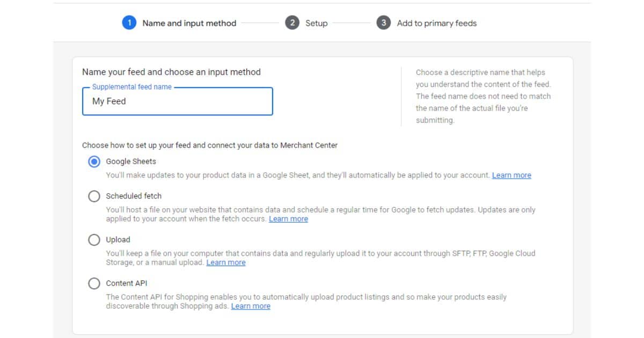
Task: Click the Upload option label text
Action: (117, 239)
